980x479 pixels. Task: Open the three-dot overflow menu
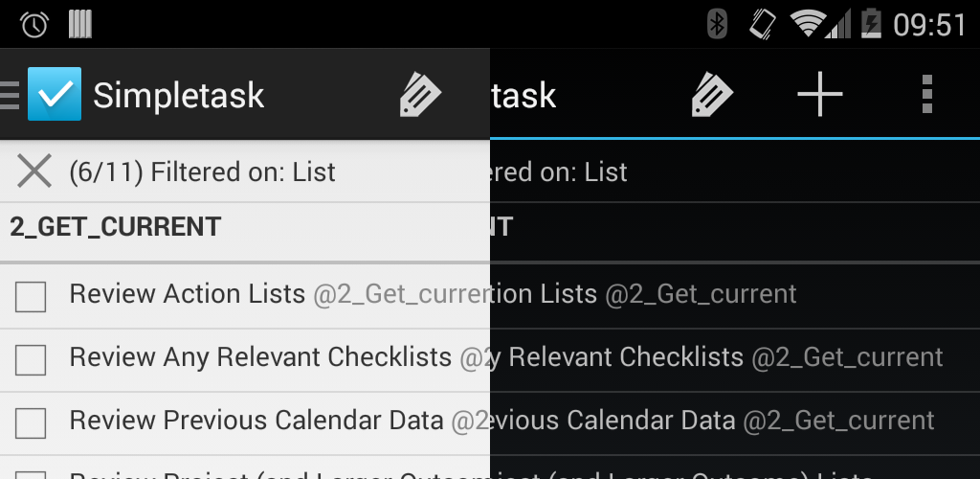tap(925, 94)
